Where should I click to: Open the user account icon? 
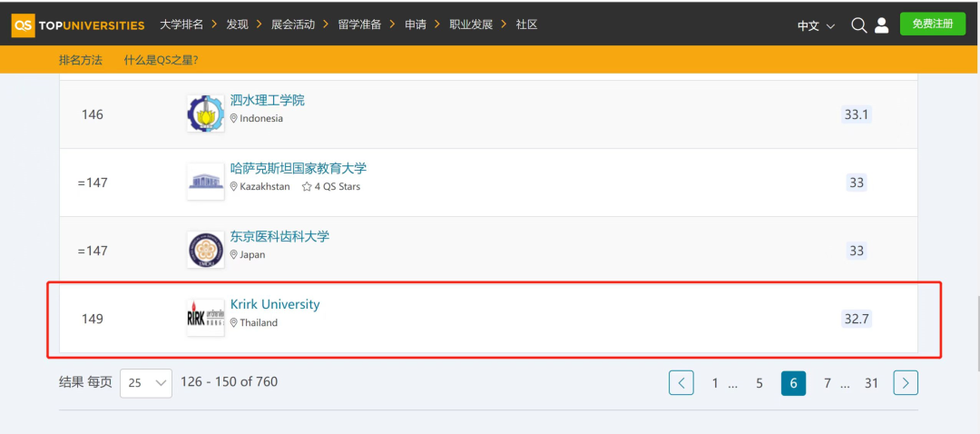pyautogui.click(x=881, y=25)
